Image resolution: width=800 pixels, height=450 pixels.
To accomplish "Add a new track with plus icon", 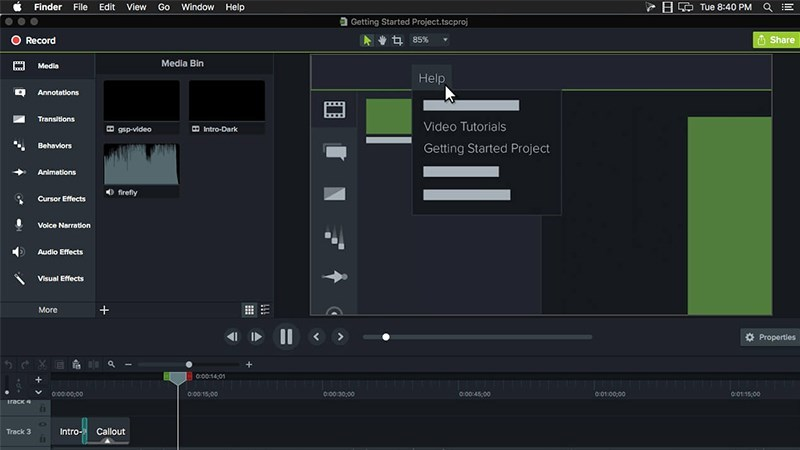I will pos(38,380).
